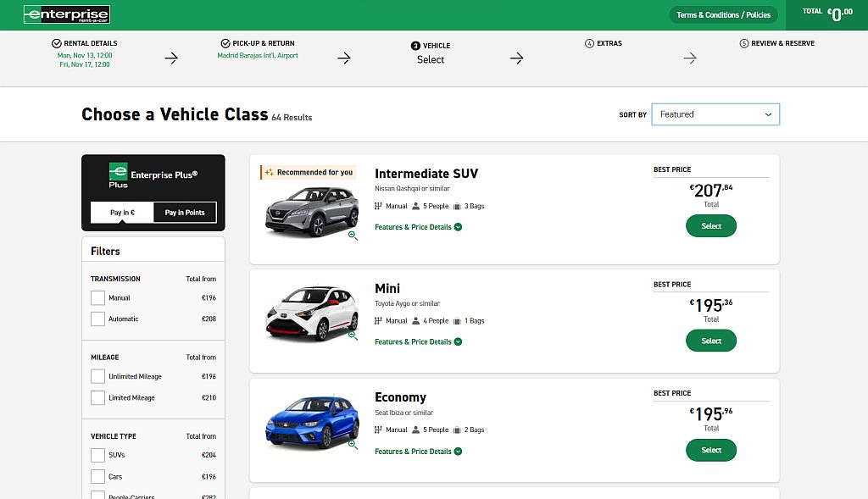Image resolution: width=868 pixels, height=499 pixels.
Task: Click the Enterprise logo in the header
Action: click(x=66, y=14)
